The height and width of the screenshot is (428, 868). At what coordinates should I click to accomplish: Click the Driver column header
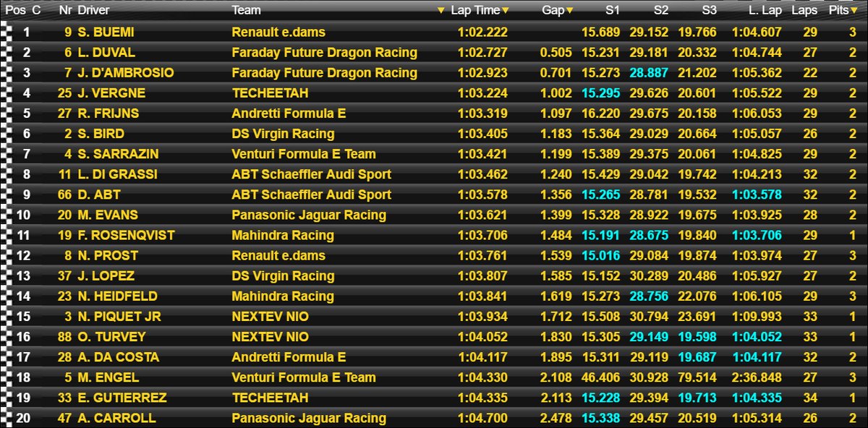(x=93, y=11)
